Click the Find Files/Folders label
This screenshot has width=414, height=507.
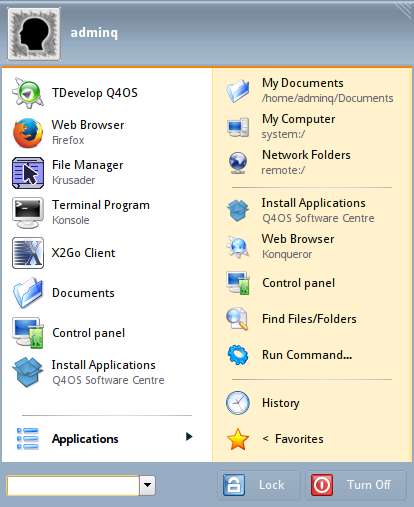[x=309, y=319]
